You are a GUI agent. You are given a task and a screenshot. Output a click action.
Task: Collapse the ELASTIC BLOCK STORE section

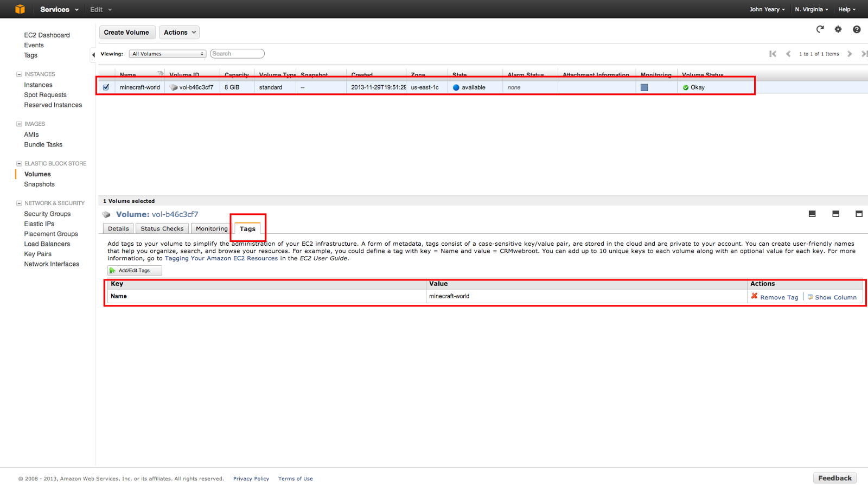click(19, 164)
